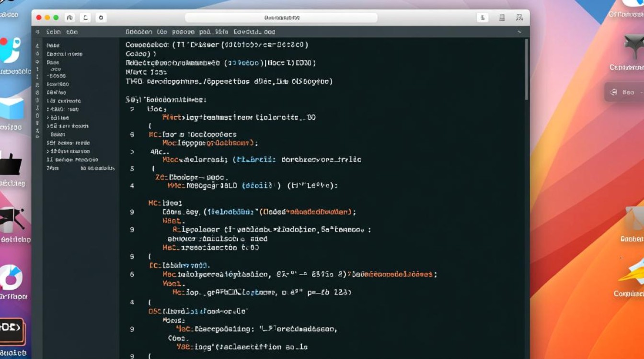Image resolution: width=644 pixels, height=359 pixels.
Task: Select the "Scbn" tab above the sidebar
Action: pyautogui.click(x=53, y=32)
